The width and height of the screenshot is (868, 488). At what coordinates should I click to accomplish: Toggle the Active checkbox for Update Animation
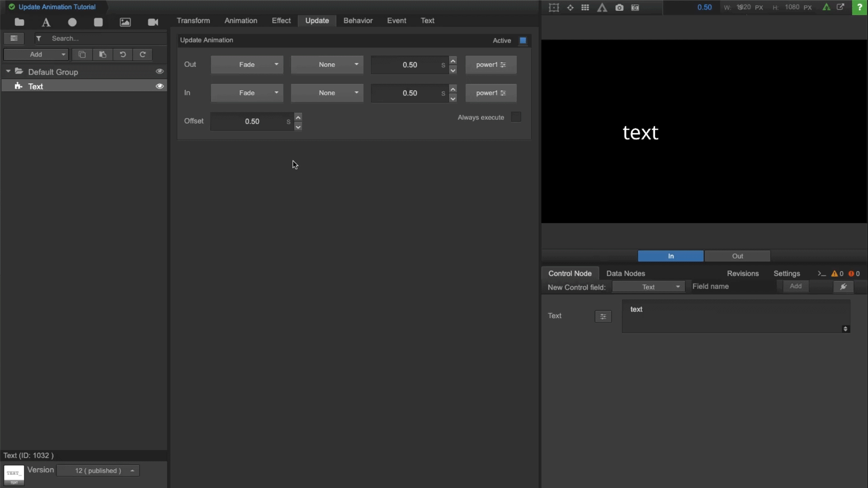click(x=523, y=41)
